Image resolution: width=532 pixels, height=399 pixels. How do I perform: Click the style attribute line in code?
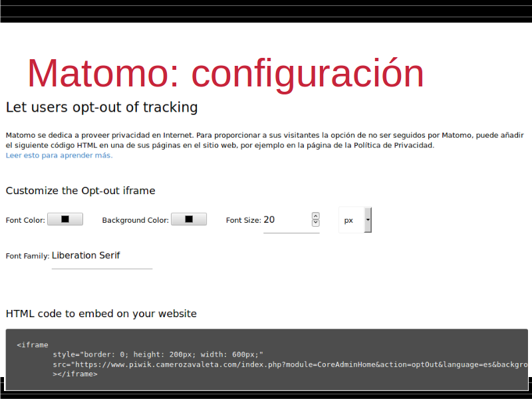(x=158, y=354)
